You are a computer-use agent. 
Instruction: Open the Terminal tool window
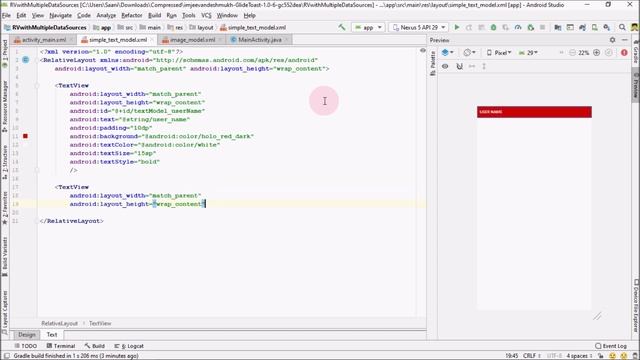click(x=60, y=346)
